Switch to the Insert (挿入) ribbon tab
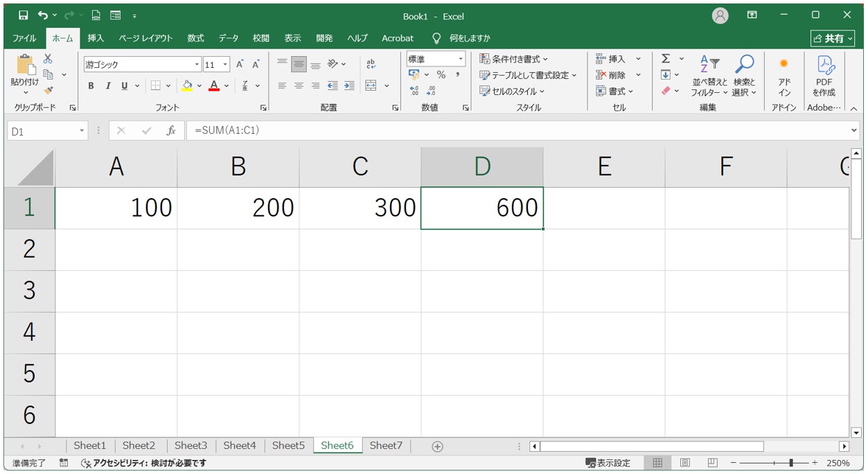This screenshot has width=868, height=474. click(x=96, y=38)
